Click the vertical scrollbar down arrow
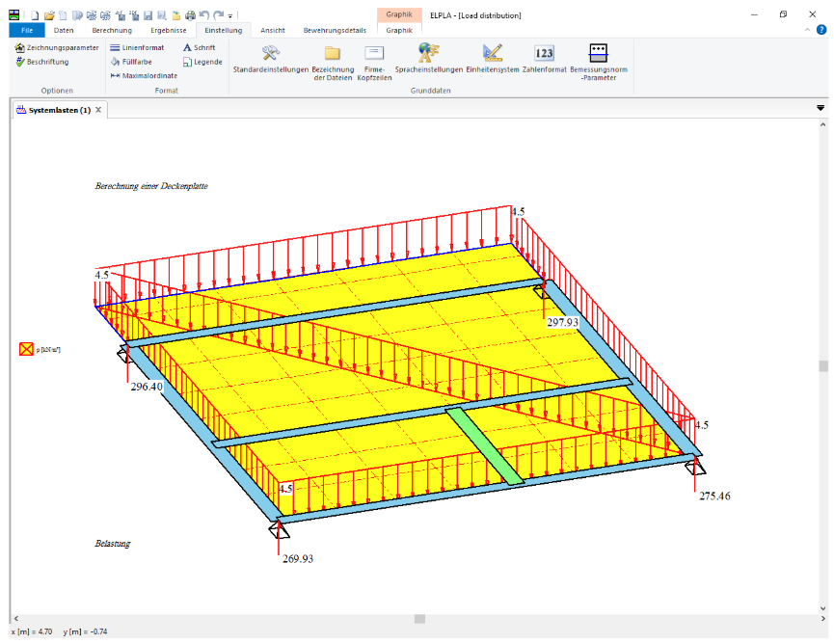834x644 pixels. pyautogui.click(x=823, y=609)
